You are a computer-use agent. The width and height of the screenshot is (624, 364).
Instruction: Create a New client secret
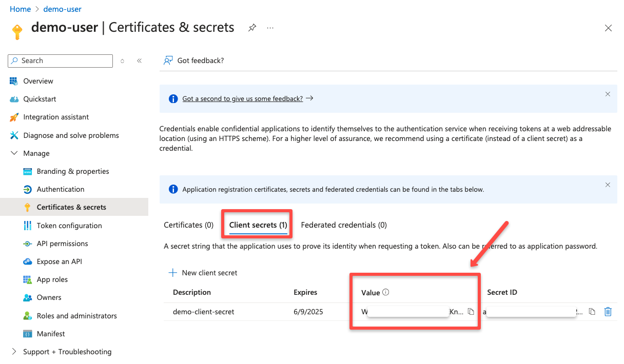pos(202,272)
